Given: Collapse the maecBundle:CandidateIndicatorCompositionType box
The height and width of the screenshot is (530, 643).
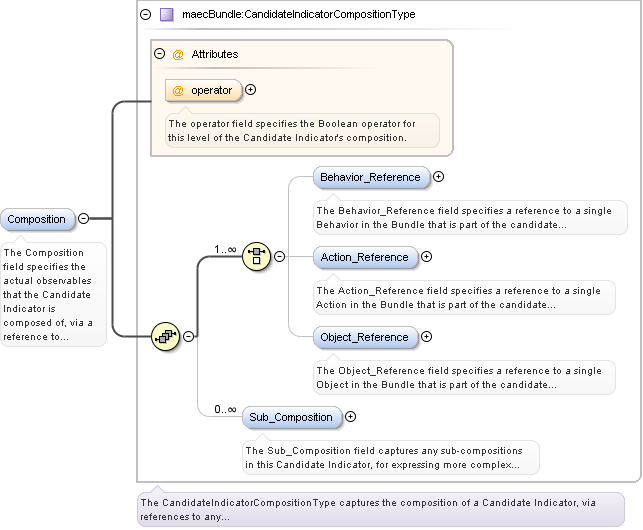Looking at the screenshot, I should coord(146,15).
